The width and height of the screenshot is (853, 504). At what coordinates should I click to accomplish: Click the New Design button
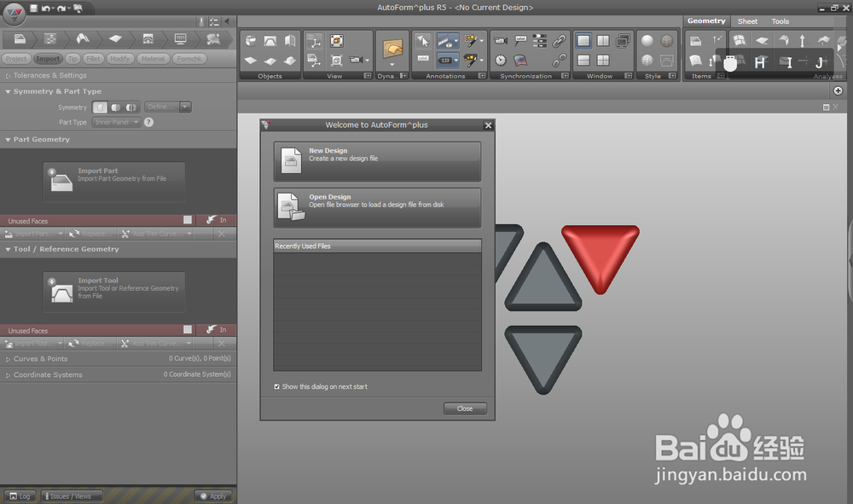378,161
